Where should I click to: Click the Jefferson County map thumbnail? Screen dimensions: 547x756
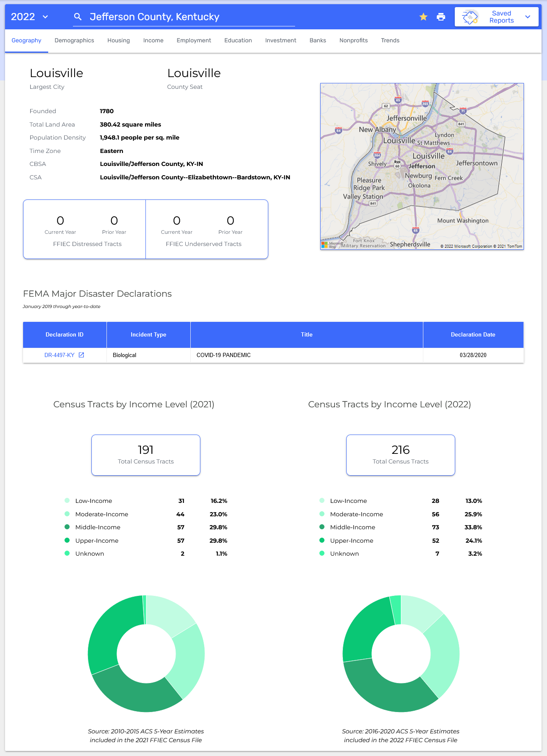point(422,166)
